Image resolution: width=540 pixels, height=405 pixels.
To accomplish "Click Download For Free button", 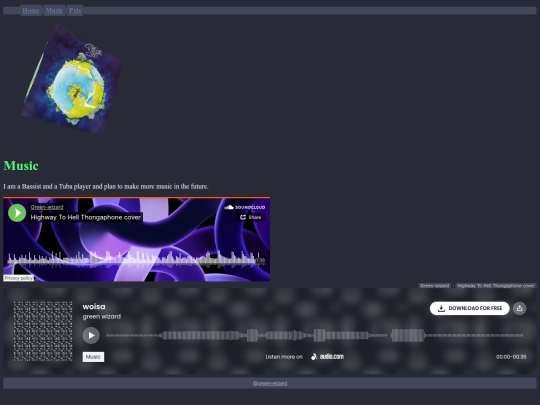I will pos(470,308).
